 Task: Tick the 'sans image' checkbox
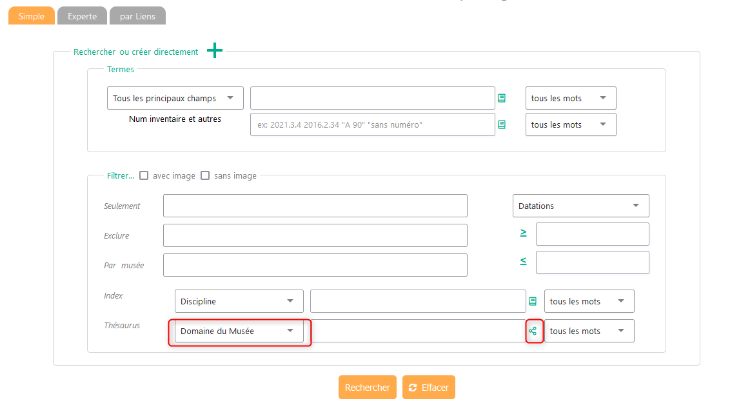[205, 176]
